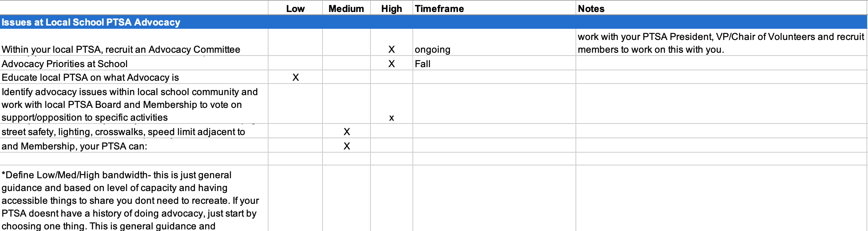Select the Low column header cell

click(295, 8)
